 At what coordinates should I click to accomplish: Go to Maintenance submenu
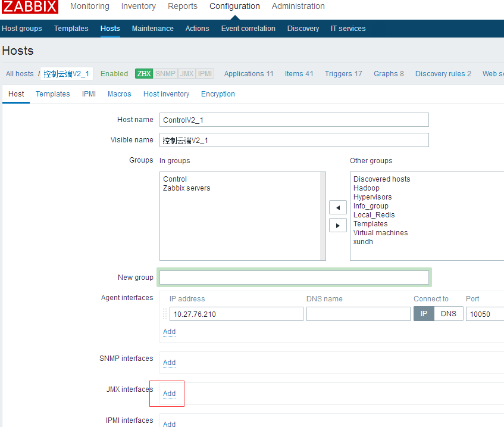[x=153, y=29]
